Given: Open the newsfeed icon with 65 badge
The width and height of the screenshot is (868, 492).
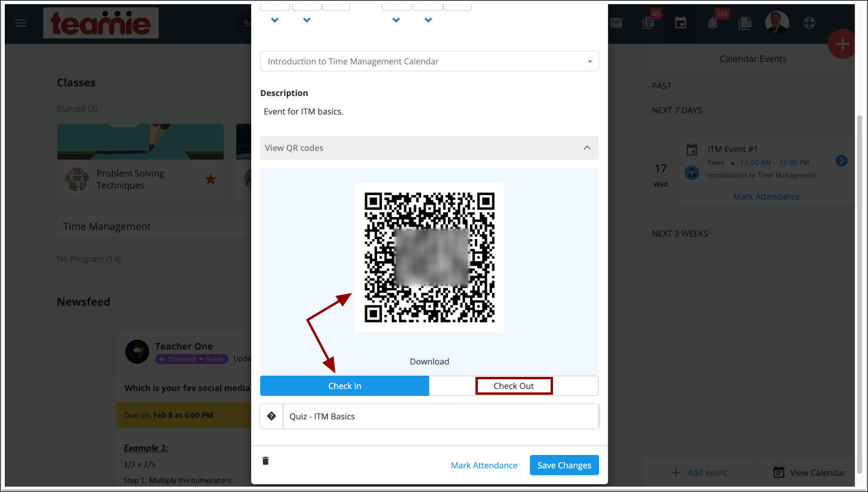Looking at the screenshot, I should (x=648, y=23).
